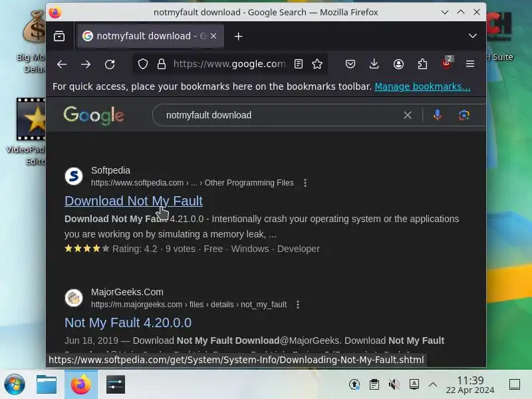Screen dimensions: 532x399
Task: Open more options for MajorGeeks result
Action: 297,305
